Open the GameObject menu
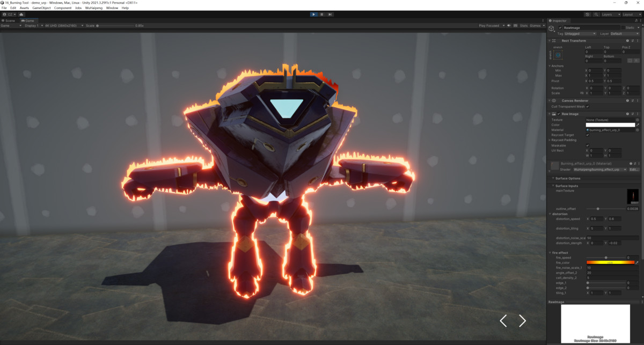Viewport: 644px width, 345px height. click(41, 8)
